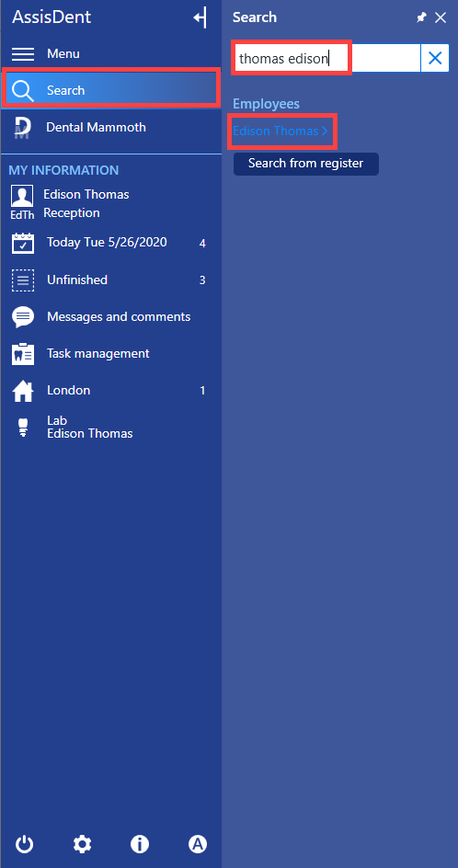The width and height of the screenshot is (458, 868).
Task: Open the Edison Thomas profile avatar
Action: coord(22,202)
